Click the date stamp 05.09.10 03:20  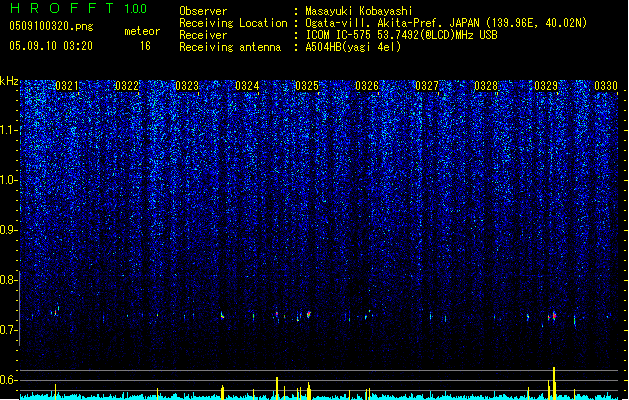(x=51, y=46)
